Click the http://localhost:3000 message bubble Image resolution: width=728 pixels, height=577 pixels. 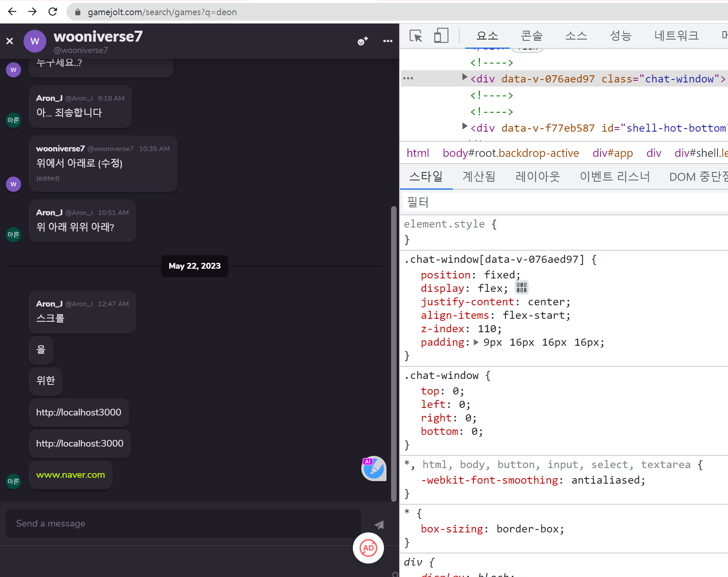(x=80, y=444)
